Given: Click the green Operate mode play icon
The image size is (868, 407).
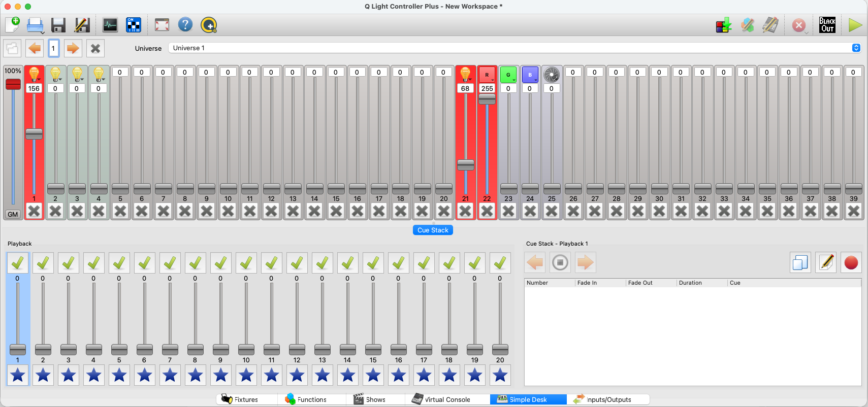Looking at the screenshot, I should click(x=855, y=25).
